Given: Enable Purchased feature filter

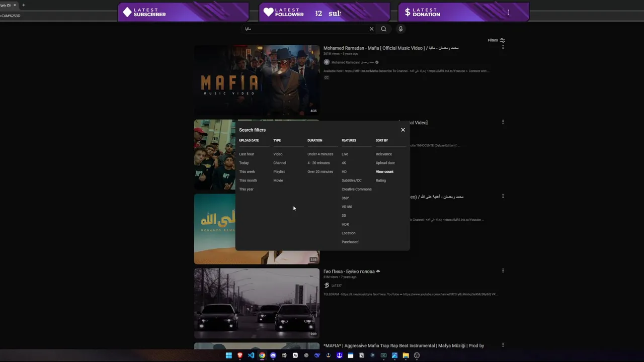Looking at the screenshot, I should click(x=350, y=242).
